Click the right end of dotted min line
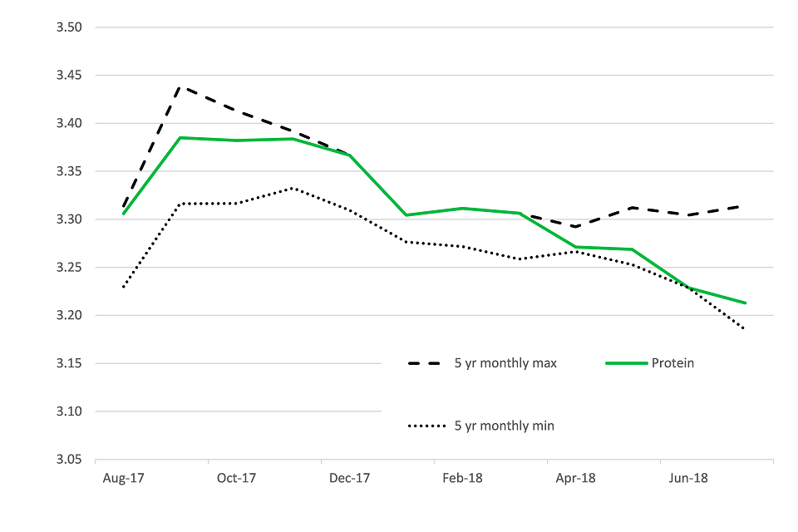Screen dimensions: 798x532 (745, 329)
